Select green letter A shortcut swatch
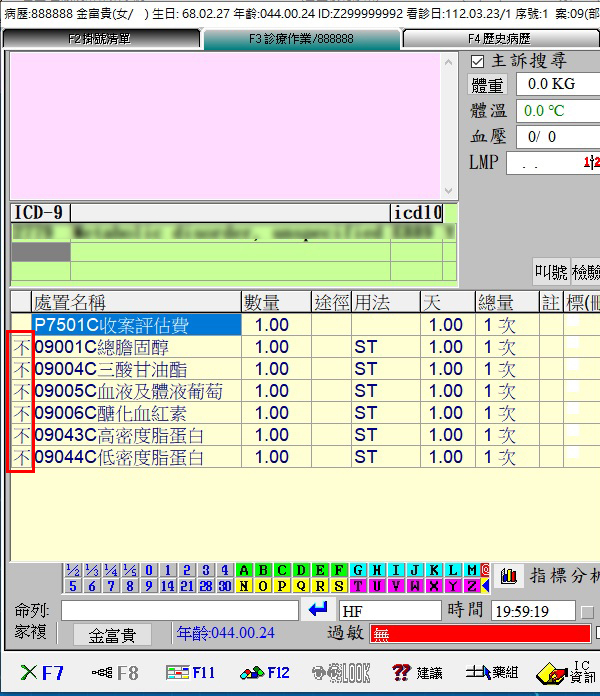Viewport: 600px width, 696px height. 245,570
